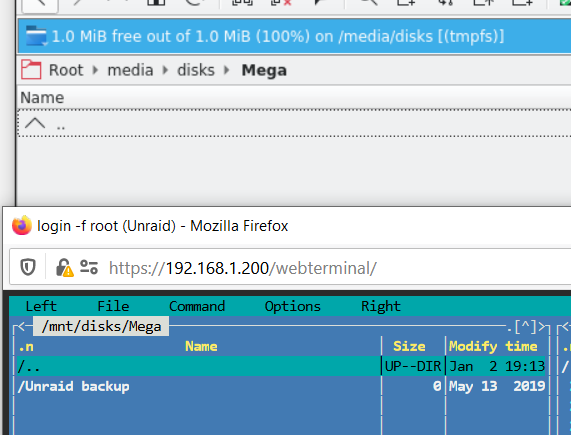
Task: Click the Firefox logo in the window title bar
Action: click(x=22, y=225)
